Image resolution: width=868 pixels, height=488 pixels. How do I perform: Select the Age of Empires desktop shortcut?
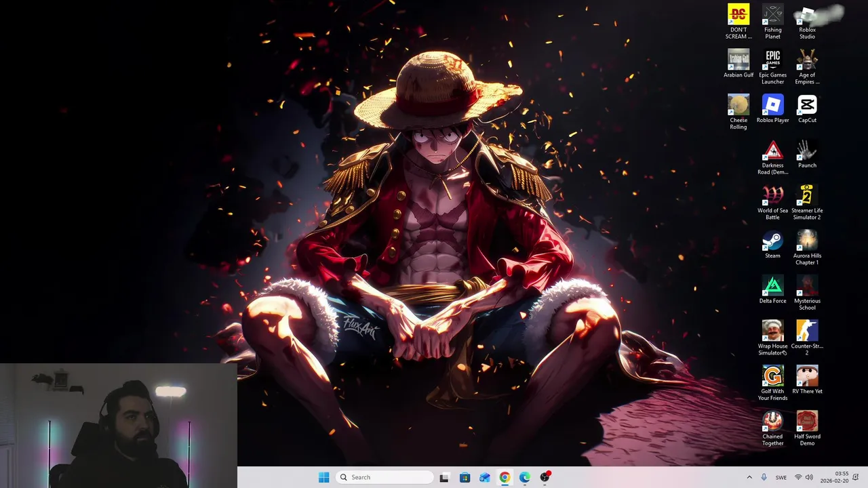[807, 67]
